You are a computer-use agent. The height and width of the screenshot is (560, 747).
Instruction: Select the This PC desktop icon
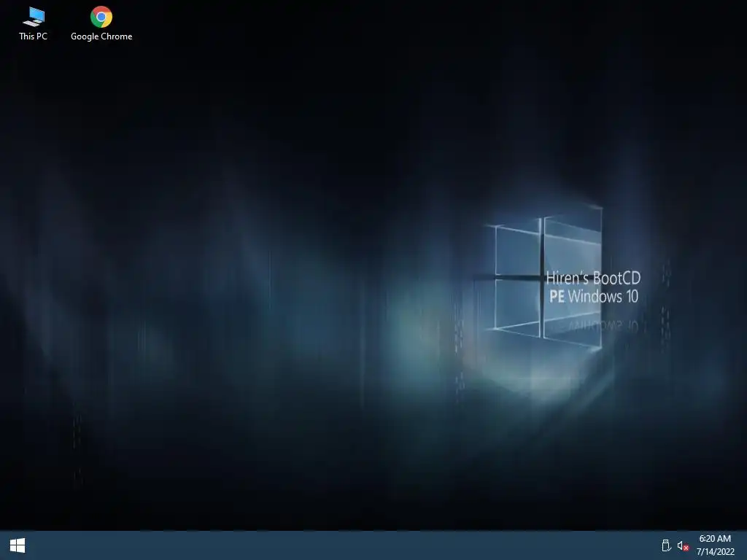tap(33, 23)
